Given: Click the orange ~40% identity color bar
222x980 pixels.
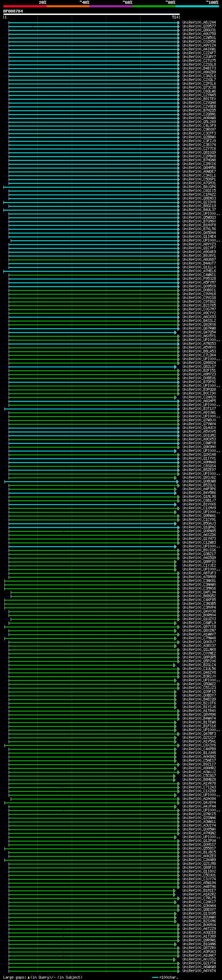Looking at the screenshot, I should point(68,6).
